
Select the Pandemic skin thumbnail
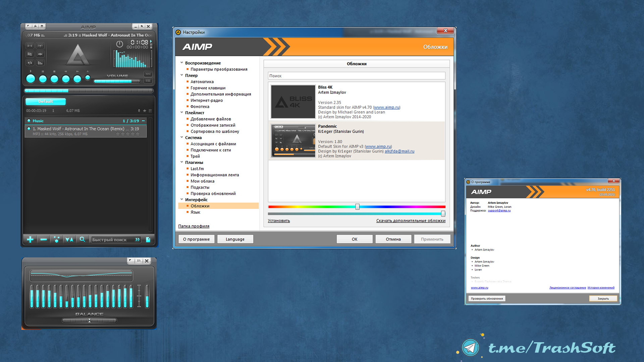pyautogui.click(x=293, y=141)
